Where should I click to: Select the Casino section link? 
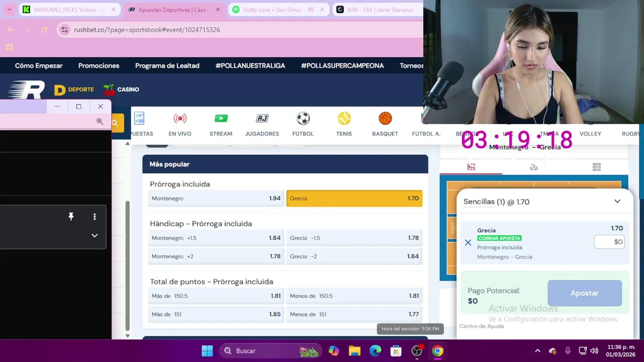click(121, 89)
